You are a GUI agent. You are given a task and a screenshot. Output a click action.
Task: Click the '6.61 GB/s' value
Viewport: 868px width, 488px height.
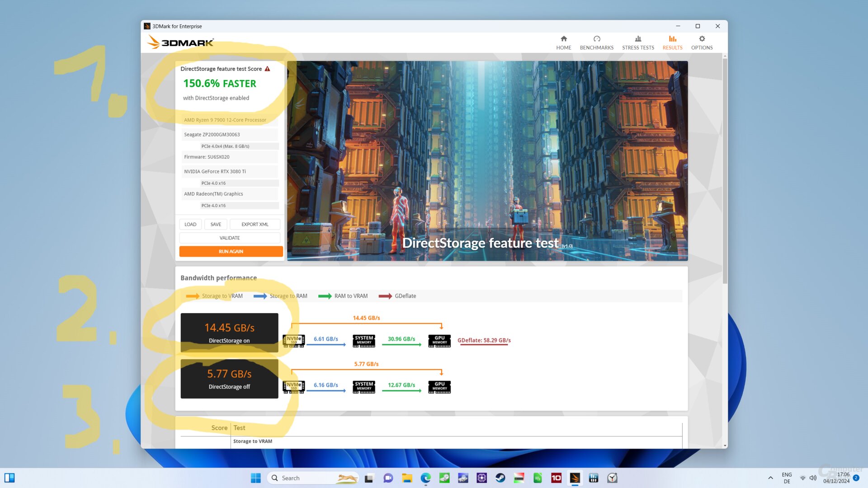[x=326, y=339]
